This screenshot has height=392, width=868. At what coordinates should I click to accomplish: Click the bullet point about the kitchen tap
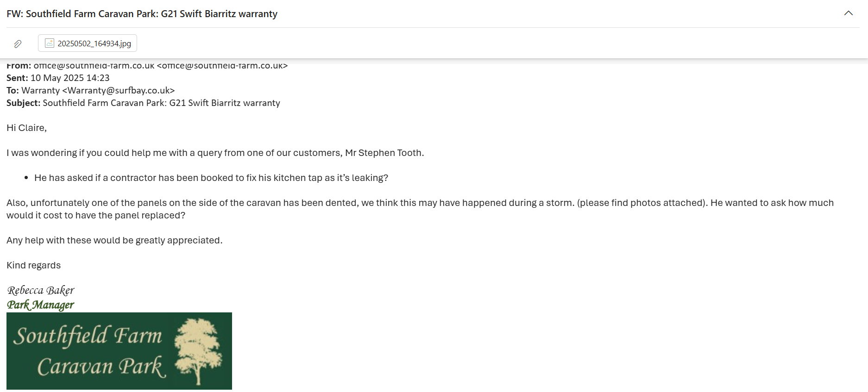tap(211, 178)
